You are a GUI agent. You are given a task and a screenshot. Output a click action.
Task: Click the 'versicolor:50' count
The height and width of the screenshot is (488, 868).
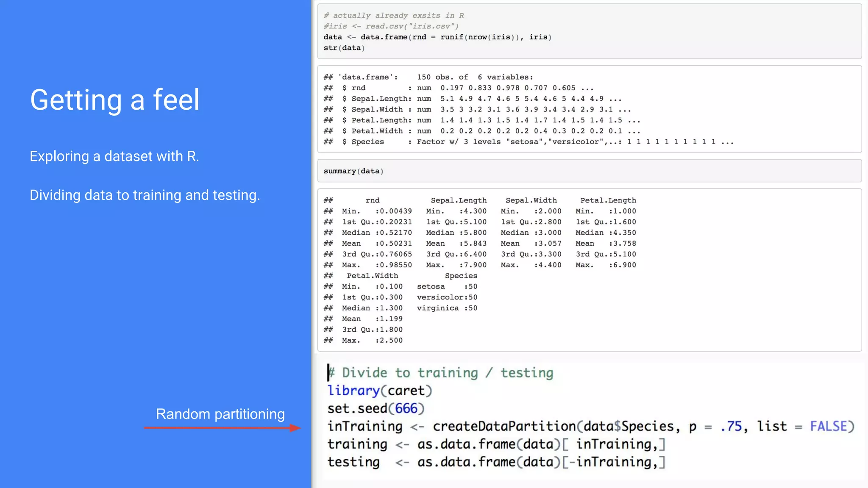point(447,297)
